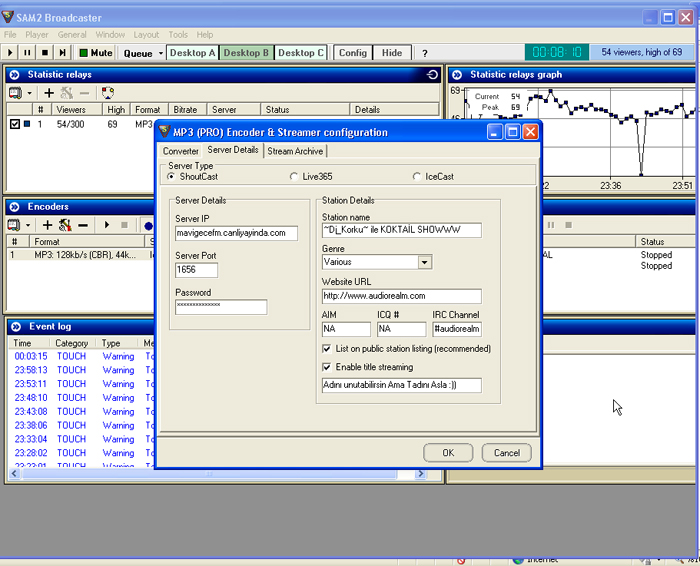700x566 pixels.
Task: Configure selected encoder tools icon
Action: (65, 225)
